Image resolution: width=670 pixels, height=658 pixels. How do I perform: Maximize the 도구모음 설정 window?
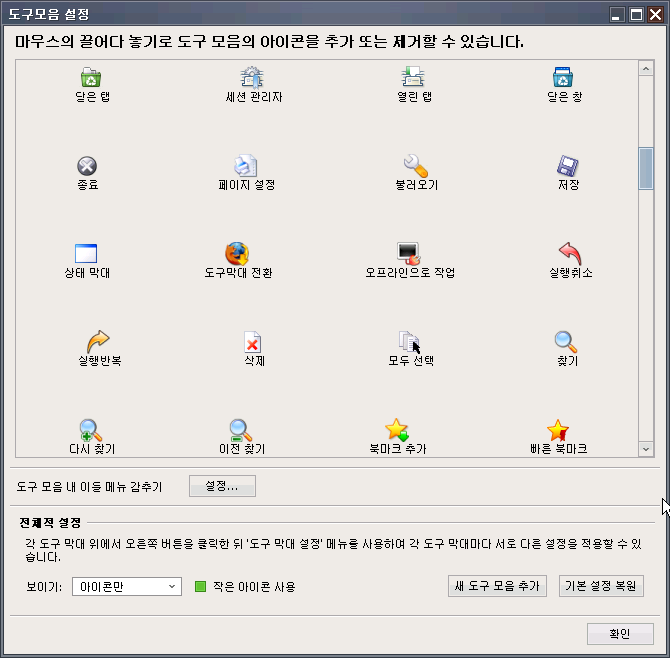coord(636,15)
